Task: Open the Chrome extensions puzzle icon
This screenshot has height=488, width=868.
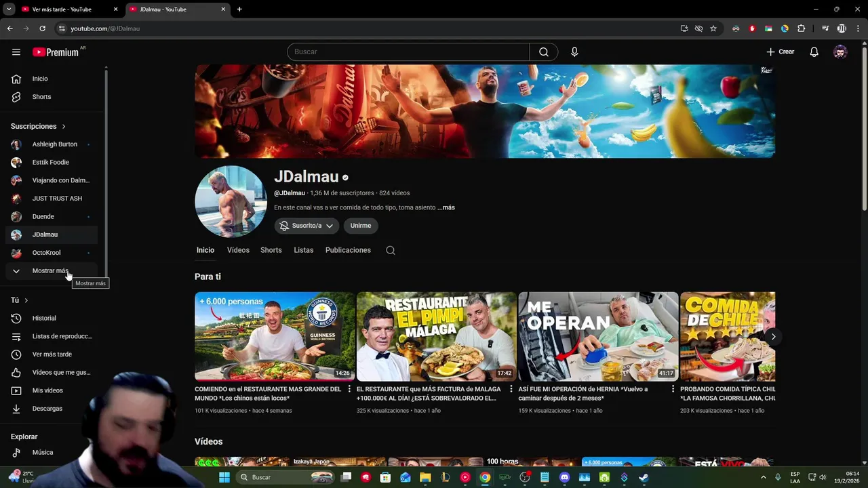Action: [802, 28]
